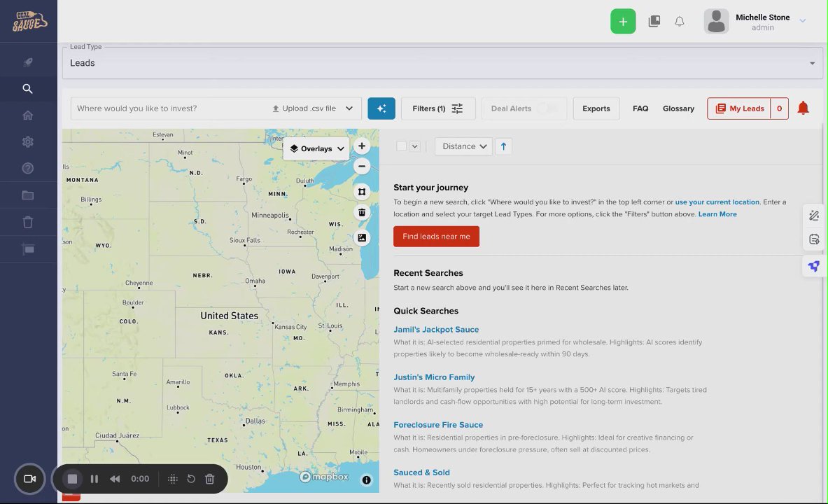Click Find leads near me button
The width and height of the screenshot is (828, 504).
coord(436,236)
